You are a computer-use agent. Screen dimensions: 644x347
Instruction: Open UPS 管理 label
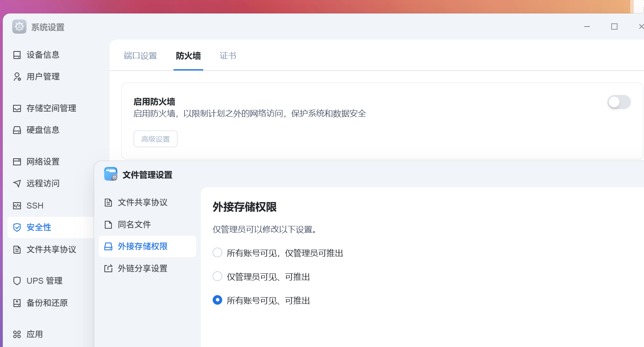(x=44, y=281)
